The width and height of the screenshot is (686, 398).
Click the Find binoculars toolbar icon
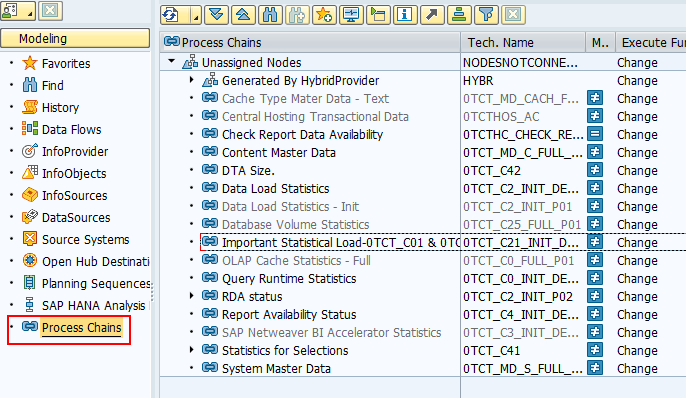tap(270, 15)
